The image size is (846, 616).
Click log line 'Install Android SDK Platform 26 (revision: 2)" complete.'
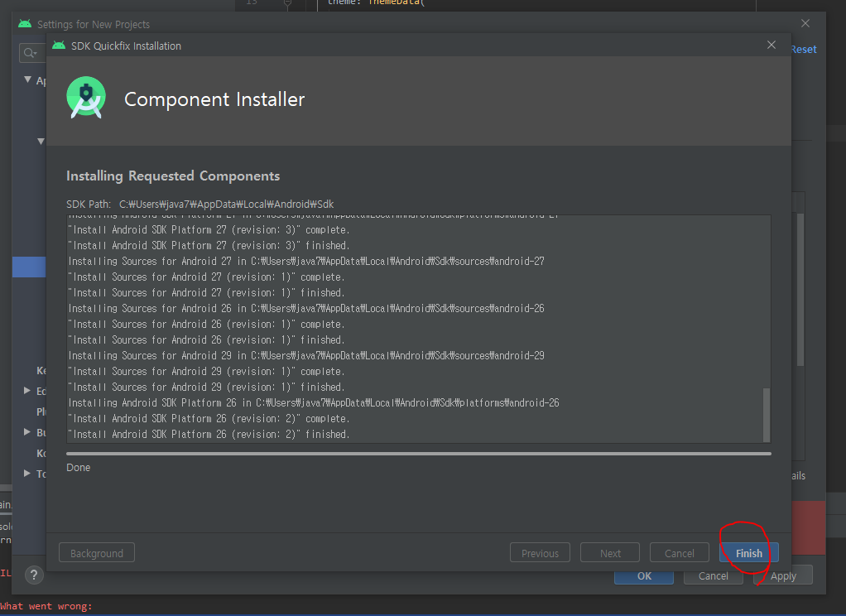[209, 418]
